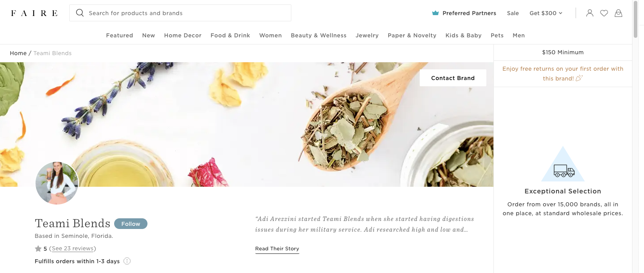Click the FAIRE logo
Viewport: 644px width, 273px height.
(x=34, y=13)
